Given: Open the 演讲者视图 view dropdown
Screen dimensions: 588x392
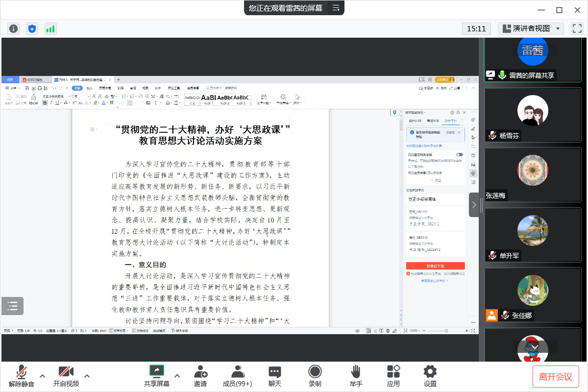Looking at the screenshot, I should click(x=531, y=28).
